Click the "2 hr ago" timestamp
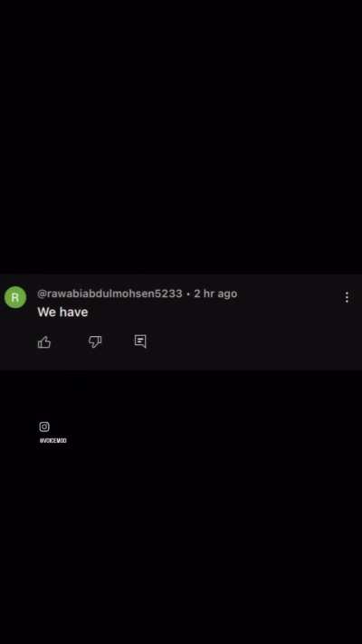362x644 pixels. tap(215, 293)
